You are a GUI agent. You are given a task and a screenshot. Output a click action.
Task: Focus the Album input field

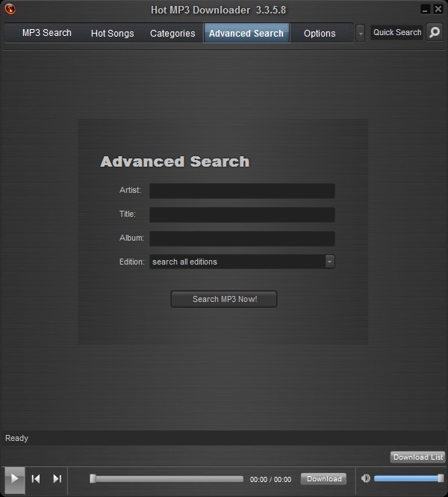tap(242, 238)
